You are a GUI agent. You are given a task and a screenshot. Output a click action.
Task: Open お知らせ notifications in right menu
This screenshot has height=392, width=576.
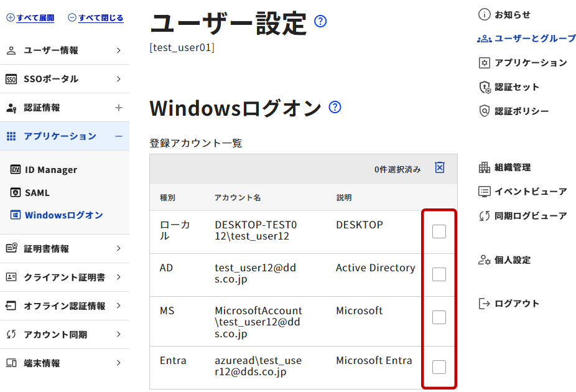pyautogui.click(x=504, y=15)
